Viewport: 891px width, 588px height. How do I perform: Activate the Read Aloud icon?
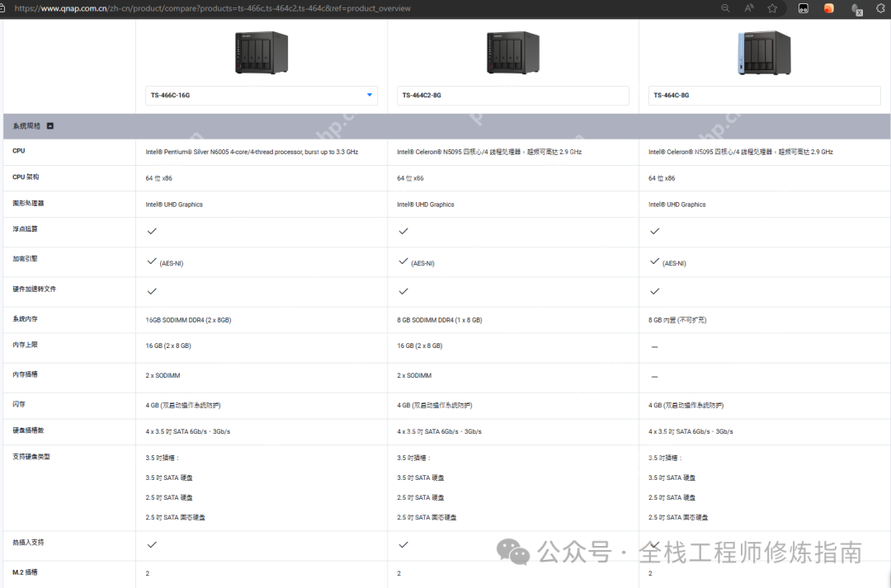point(749,8)
